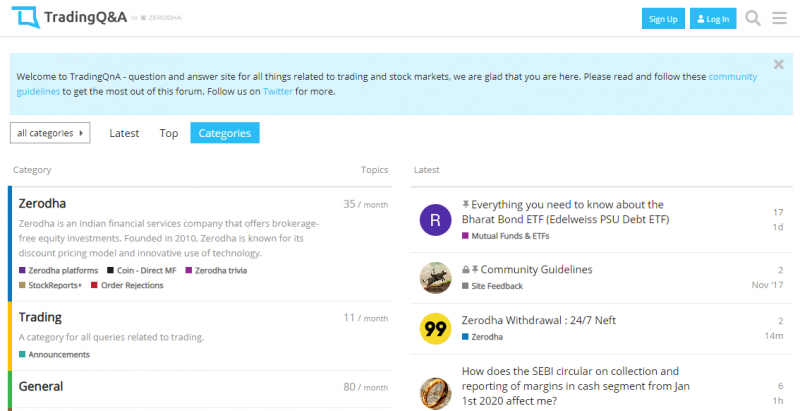The width and height of the screenshot is (800, 411).
Task: Follow the Twitter link in banner
Action: click(278, 92)
